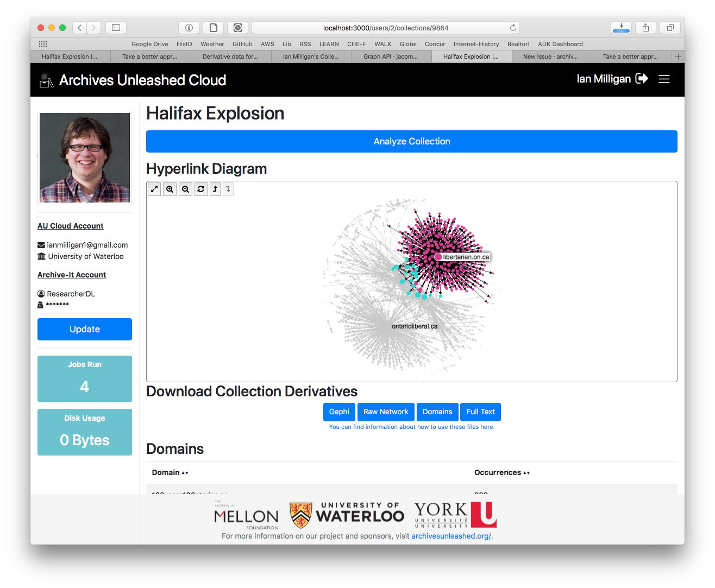Click the University of Waterloo logo
715x588 pixels.
[347, 515]
